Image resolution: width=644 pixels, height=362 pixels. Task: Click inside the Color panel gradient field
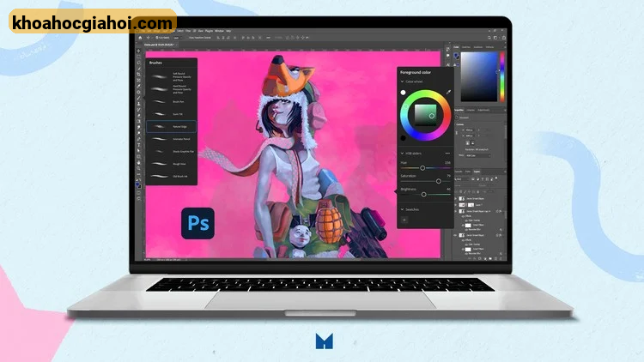[479, 76]
